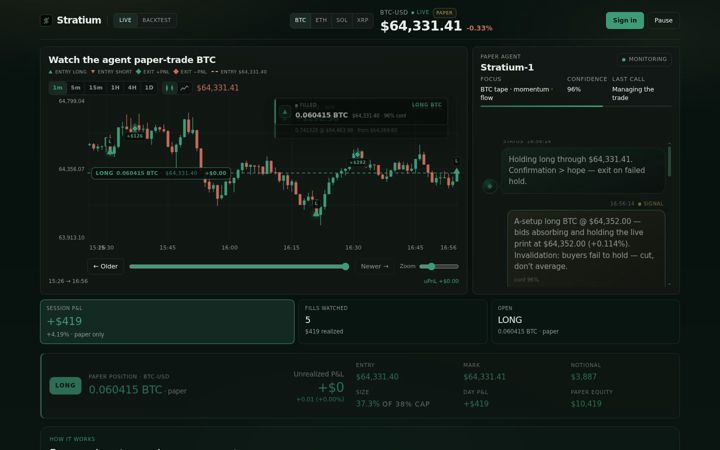Click the Size 37.3% OF 38% CAP text

(393, 404)
